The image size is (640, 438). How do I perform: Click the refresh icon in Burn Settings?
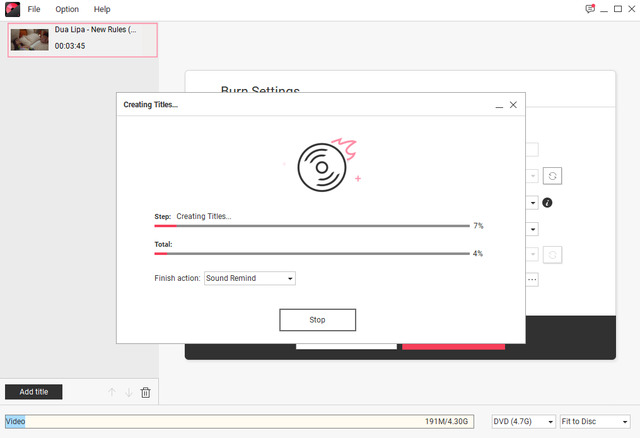553,176
